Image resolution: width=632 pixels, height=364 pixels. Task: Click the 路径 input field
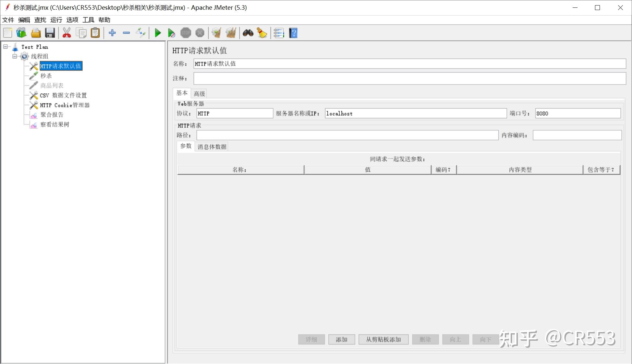(x=347, y=135)
